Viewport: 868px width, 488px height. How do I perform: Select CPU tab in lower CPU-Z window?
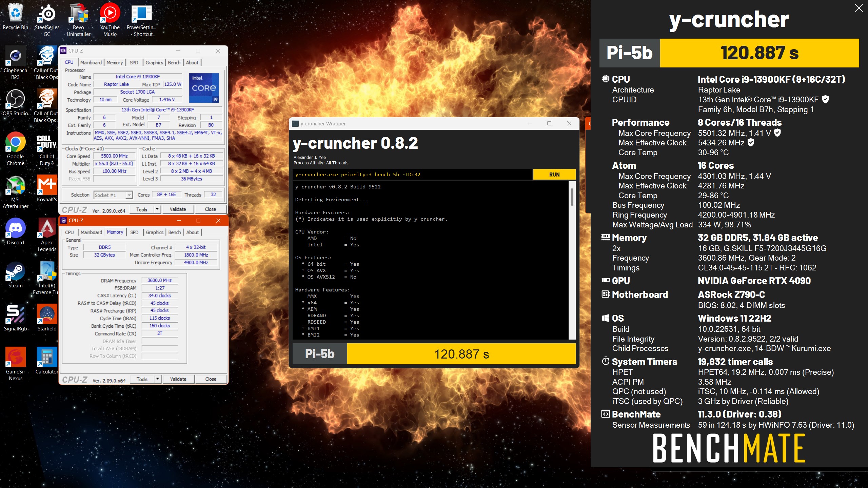(69, 232)
